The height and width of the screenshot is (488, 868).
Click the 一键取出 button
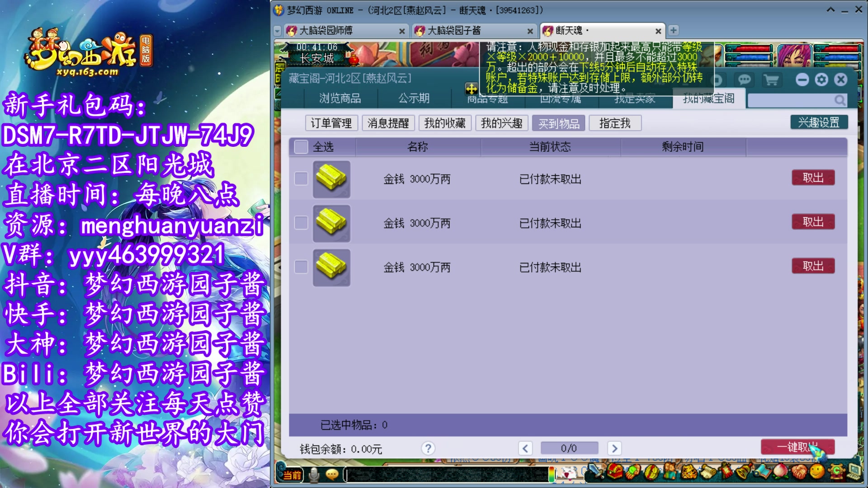pyautogui.click(x=797, y=447)
